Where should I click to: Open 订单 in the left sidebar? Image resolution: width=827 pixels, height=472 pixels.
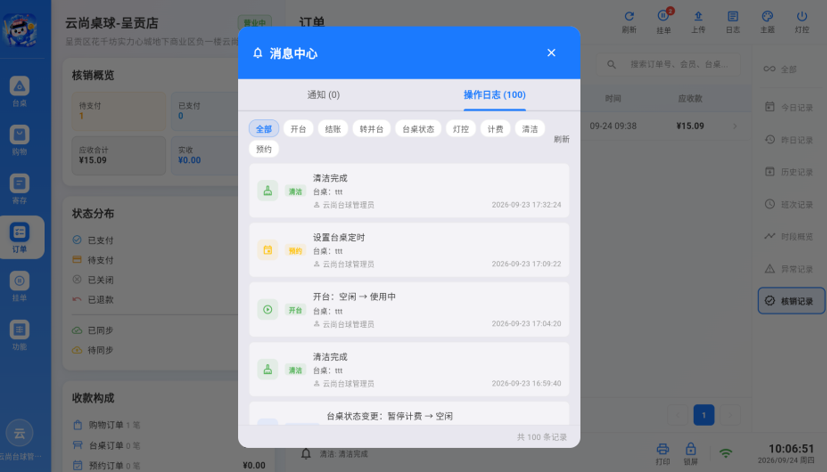click(21, 237)
